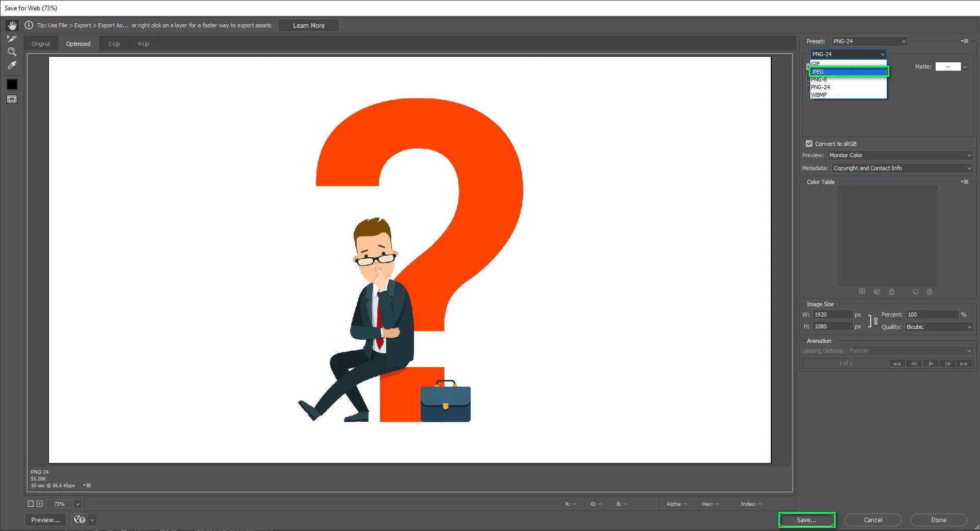Switch to the 4-Up tab
The width and height of the screenshot is (980, 531).
pos(143,44)
